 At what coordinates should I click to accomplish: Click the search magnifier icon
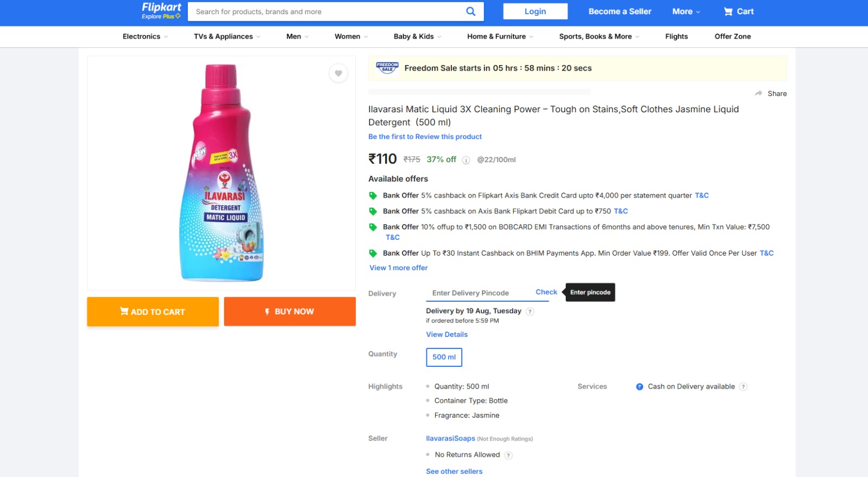(470, 11)
